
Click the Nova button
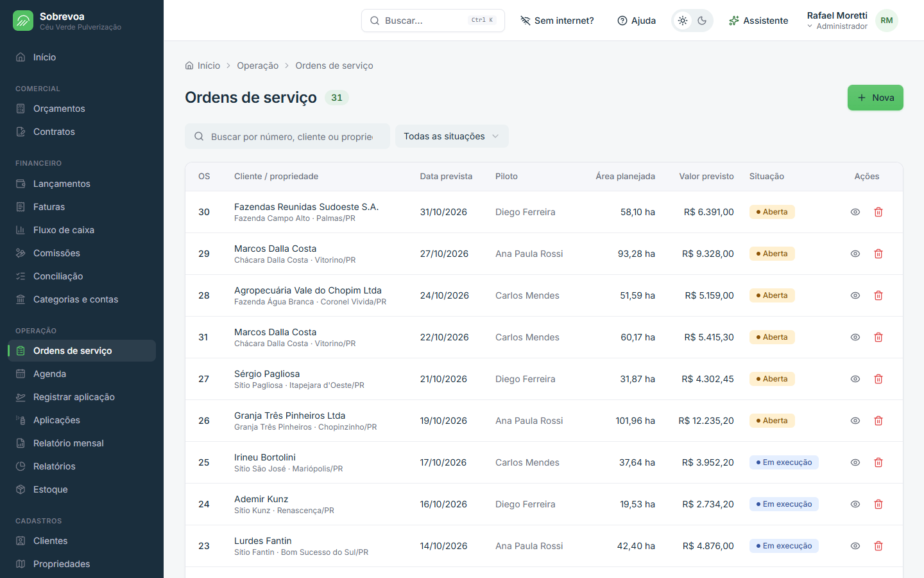point(875,98)
